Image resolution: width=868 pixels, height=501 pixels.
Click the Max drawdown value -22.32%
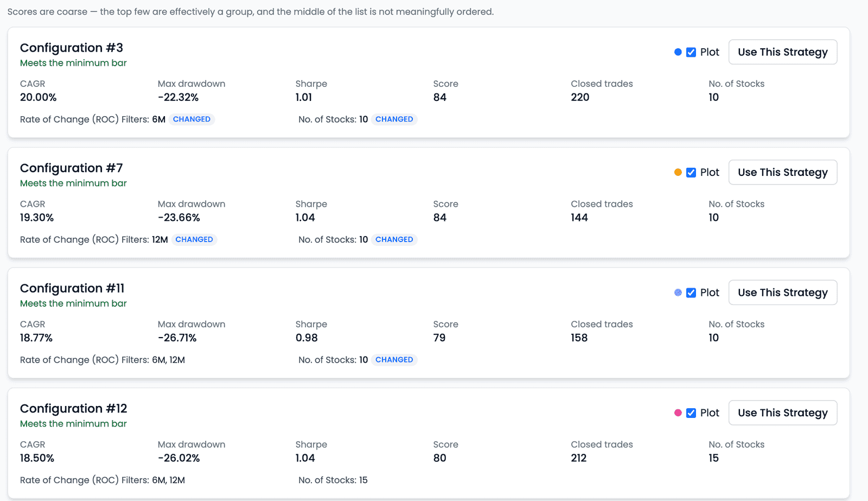178,97
